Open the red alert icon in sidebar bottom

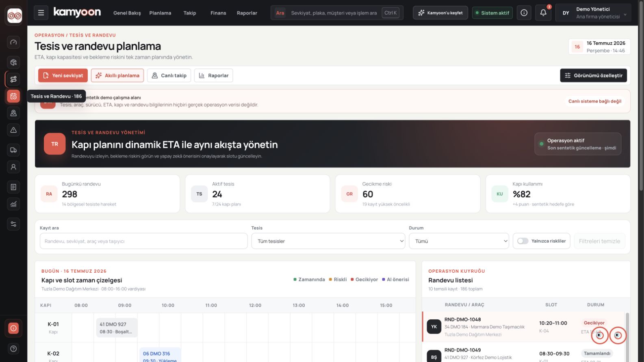[13, 328]
